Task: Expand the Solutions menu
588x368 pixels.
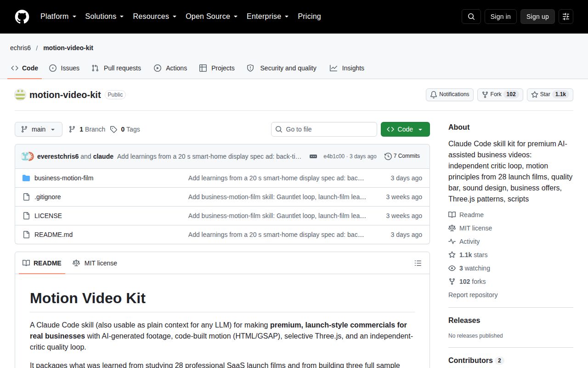Action: point(105,17)
